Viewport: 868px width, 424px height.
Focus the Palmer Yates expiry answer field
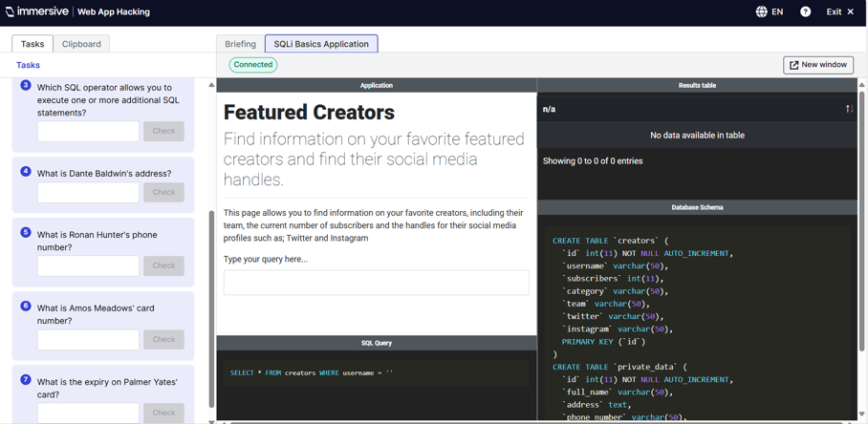(x=88, y=413)
